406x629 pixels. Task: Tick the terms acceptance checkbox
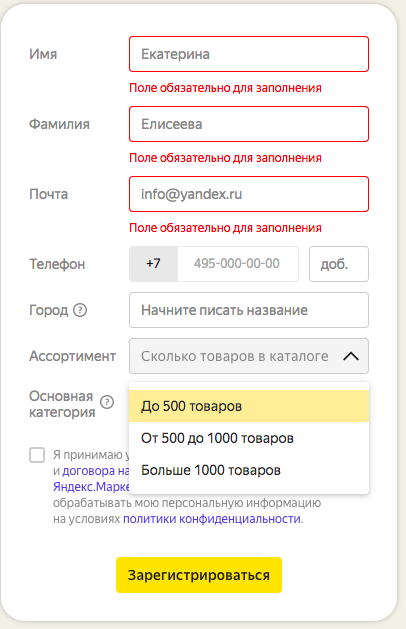point(37,455)
